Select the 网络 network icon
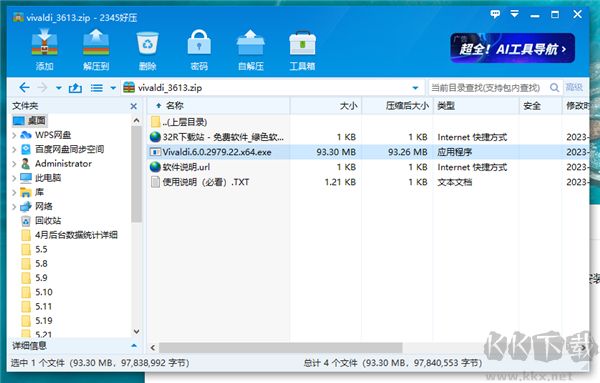Viewport: 600px width, 383px height. click(x=26, y=207)
